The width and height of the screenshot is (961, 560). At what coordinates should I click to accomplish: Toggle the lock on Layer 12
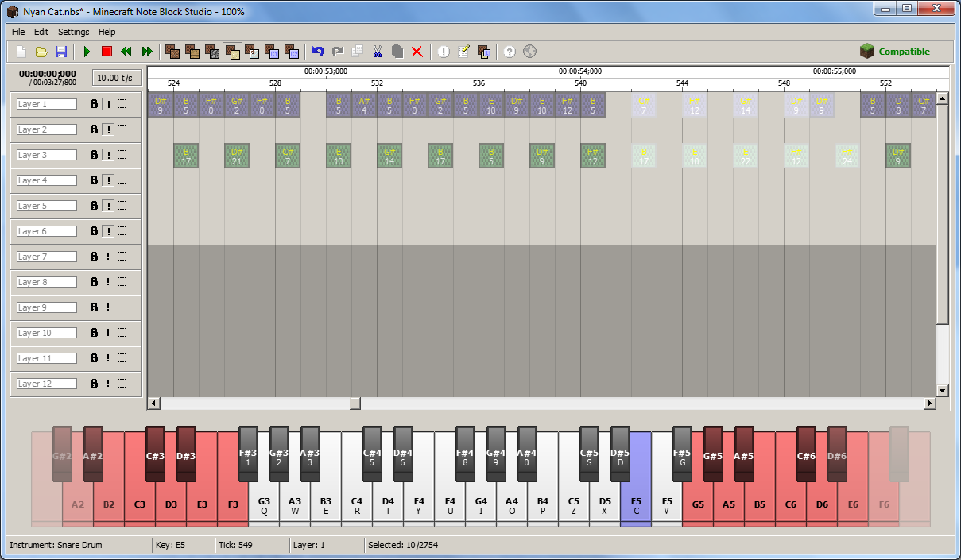coord(94,384)
